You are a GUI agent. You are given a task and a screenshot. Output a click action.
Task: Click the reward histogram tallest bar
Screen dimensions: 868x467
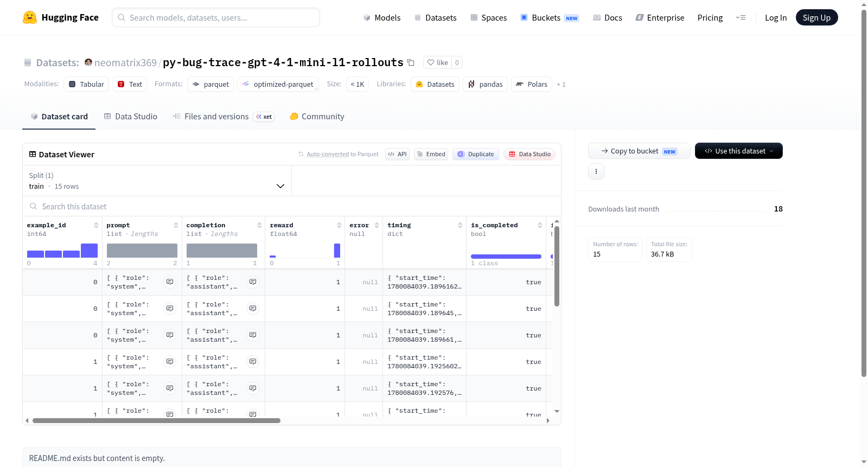point(337,251)
